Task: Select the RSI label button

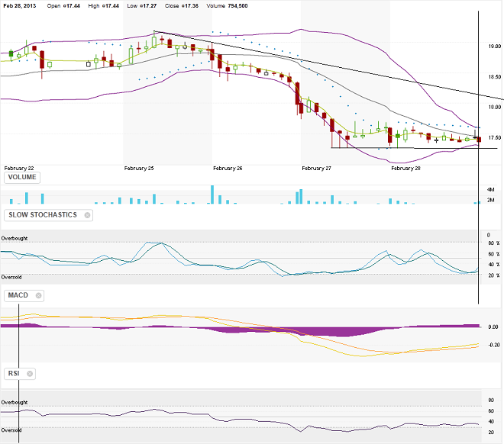Action: (x=14, y=374)
